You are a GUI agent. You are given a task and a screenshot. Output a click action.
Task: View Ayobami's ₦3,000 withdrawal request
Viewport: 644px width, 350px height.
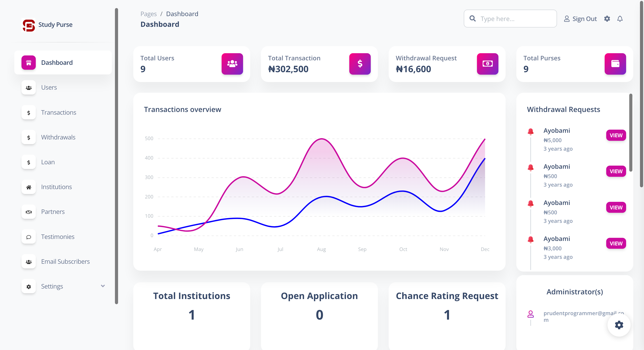[616, 243]
